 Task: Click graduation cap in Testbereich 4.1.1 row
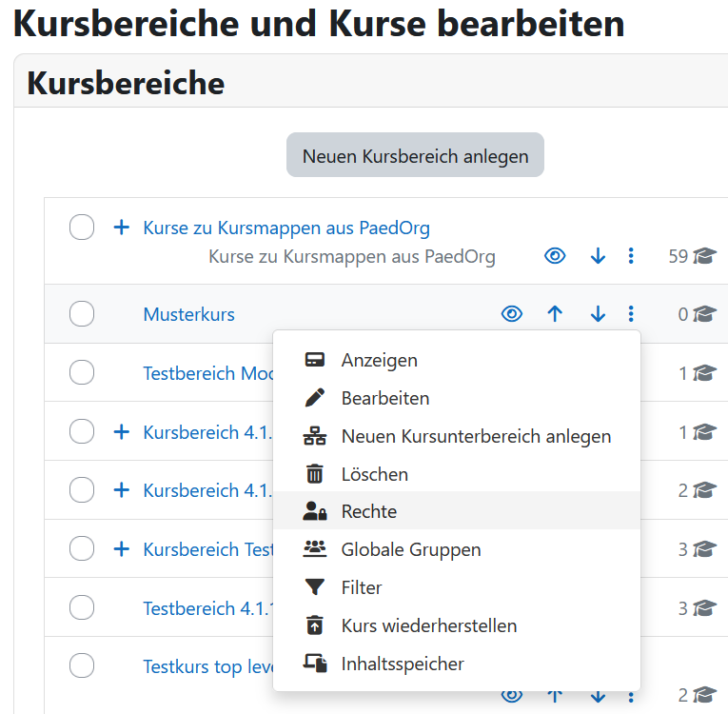(705, 608)
